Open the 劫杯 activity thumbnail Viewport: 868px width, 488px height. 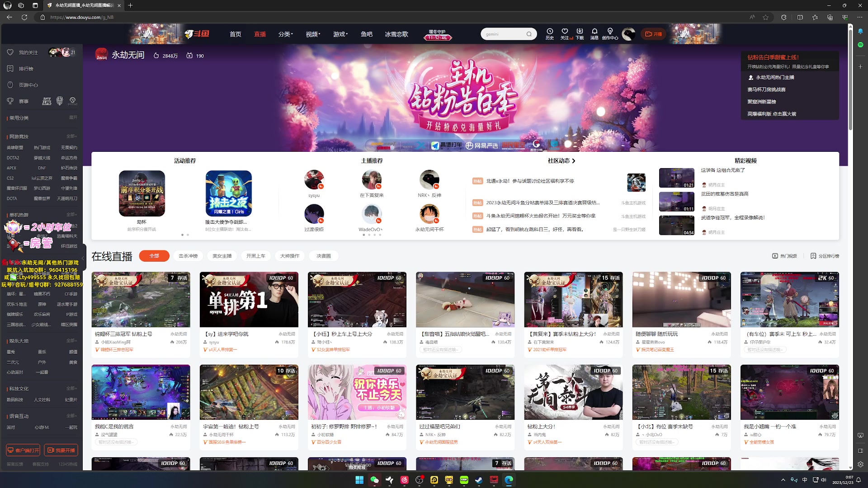click(x=142, y=193)
